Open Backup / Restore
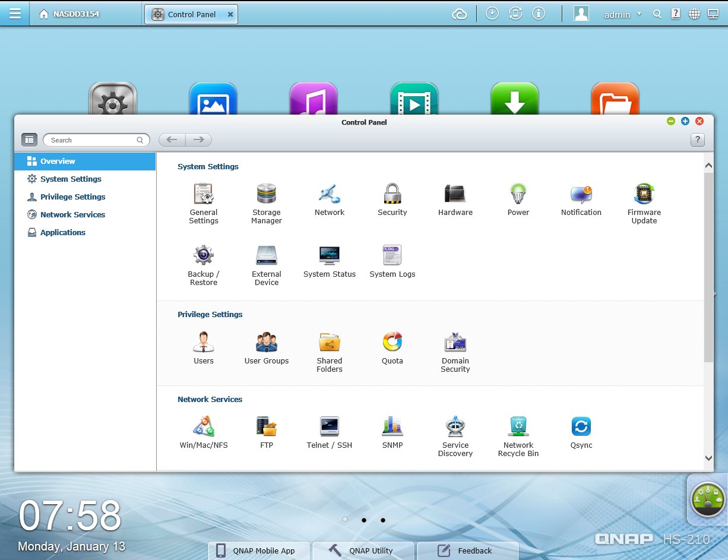This screenshot has height=560, width=728. point(204,265)
